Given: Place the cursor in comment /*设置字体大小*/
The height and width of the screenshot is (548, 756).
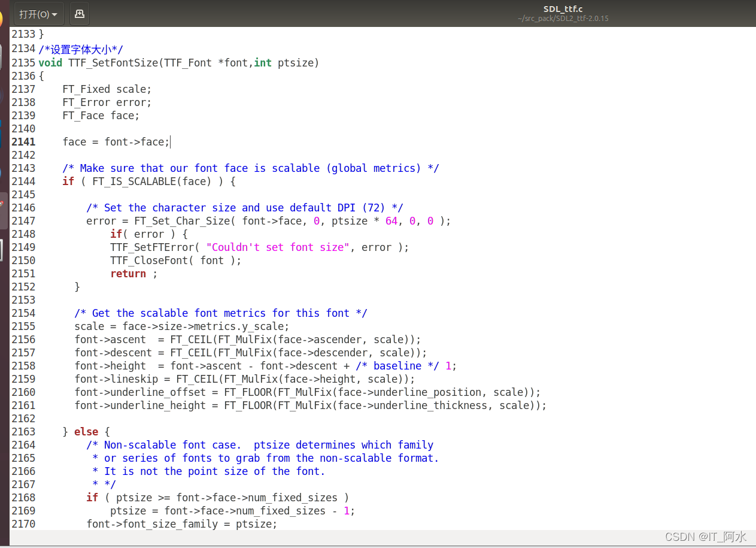Looking at the screenshot, I should pos(81,50).
